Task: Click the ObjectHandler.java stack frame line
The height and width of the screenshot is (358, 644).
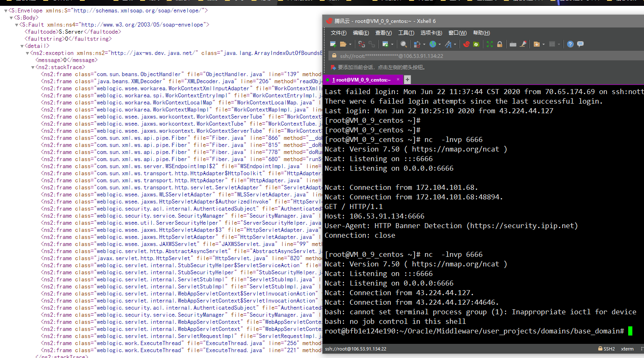Action: (x=181, y=75)
